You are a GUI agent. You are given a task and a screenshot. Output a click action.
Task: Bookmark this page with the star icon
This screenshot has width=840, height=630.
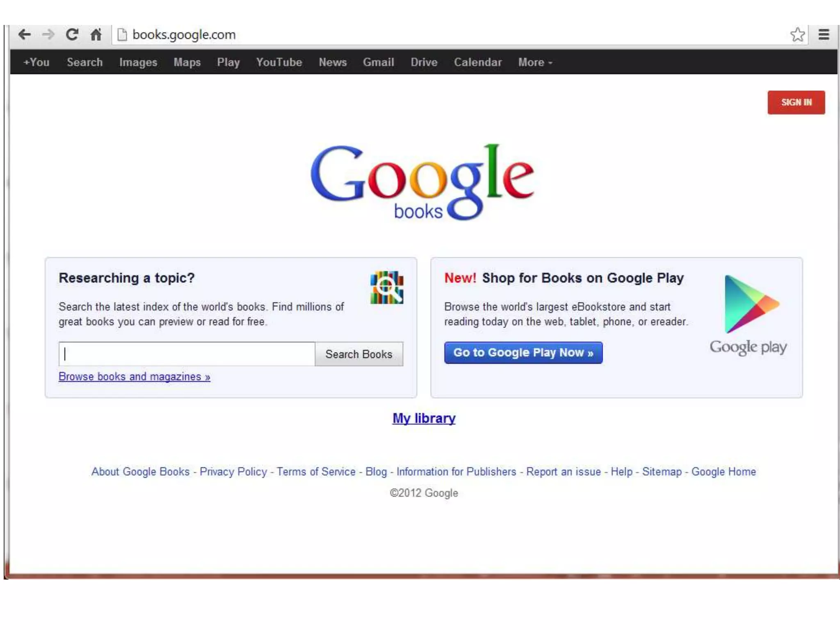click(x=797, y=34)
